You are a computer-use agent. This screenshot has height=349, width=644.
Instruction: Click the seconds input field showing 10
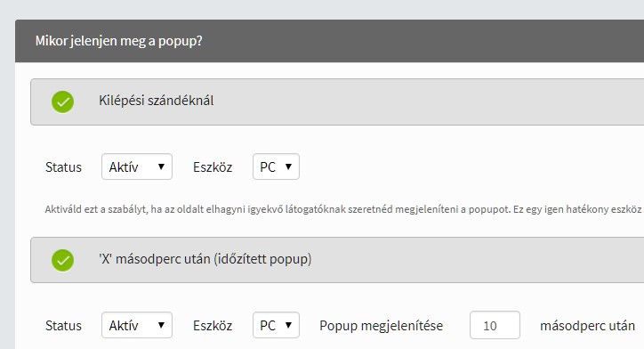[x=495, y=325]
